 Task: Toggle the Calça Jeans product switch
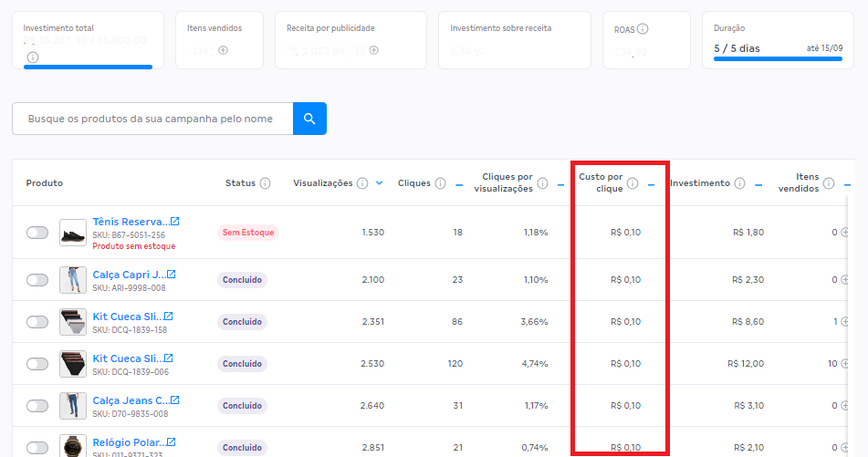[37, 406]
